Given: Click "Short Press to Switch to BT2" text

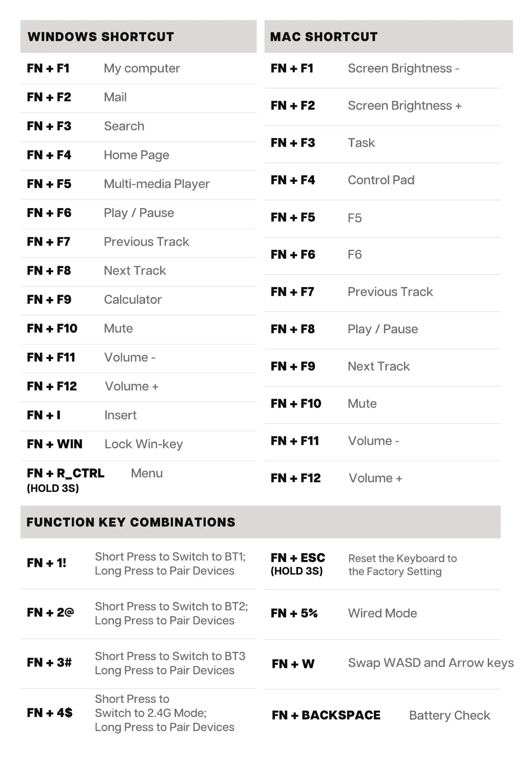Looking at the screenshot, I should click(x=171, y=606).
